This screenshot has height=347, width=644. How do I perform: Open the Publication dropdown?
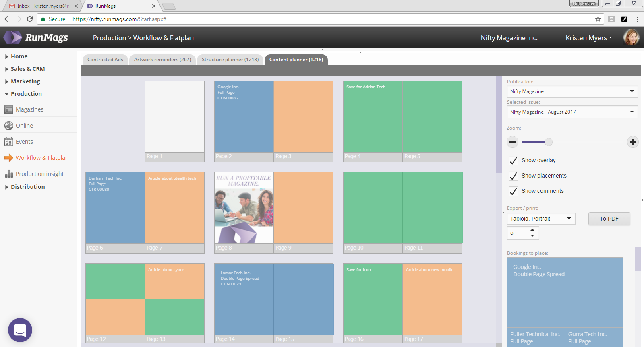[x=572, y=91]
